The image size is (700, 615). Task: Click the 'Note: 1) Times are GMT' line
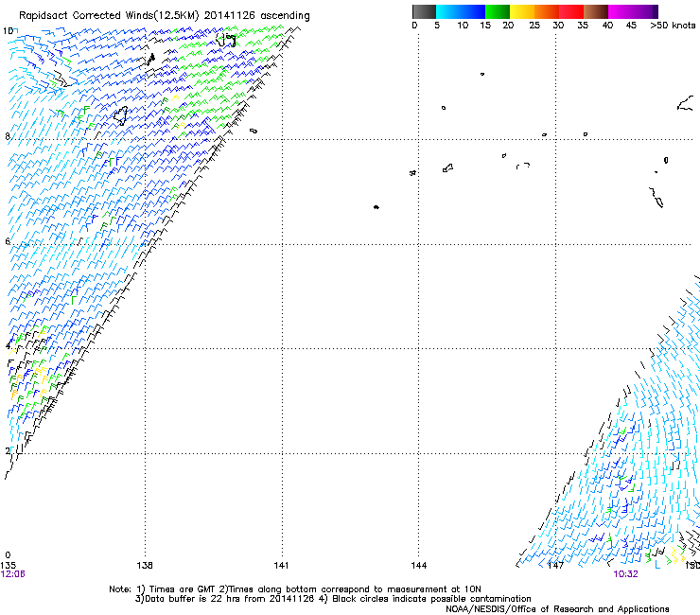295,589
